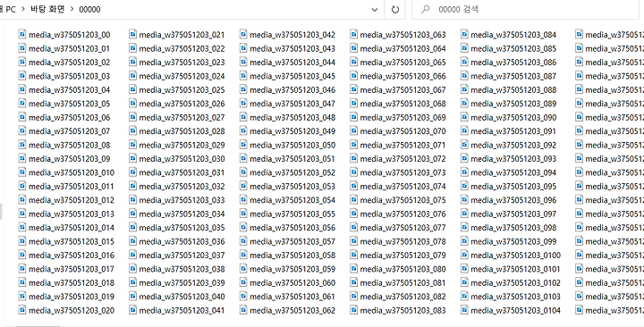
Task: Select file name media_w375051203_065
Action: tap(402, 63)
